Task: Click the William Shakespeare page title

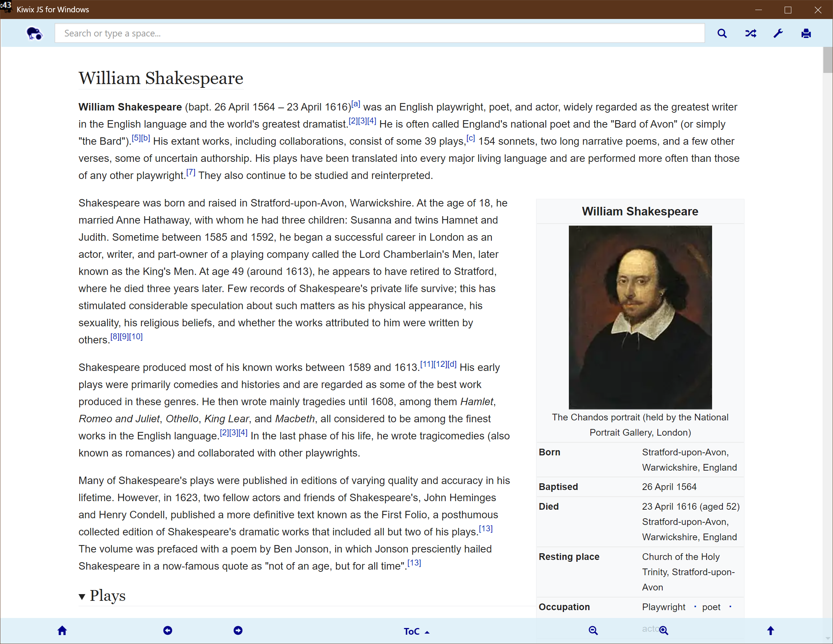Action: pos(161,78)
